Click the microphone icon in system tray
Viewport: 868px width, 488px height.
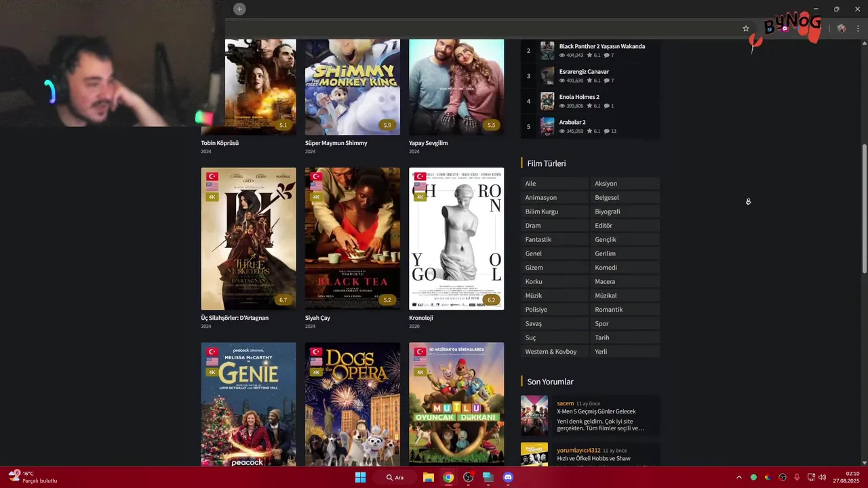[x=797, y=477]
